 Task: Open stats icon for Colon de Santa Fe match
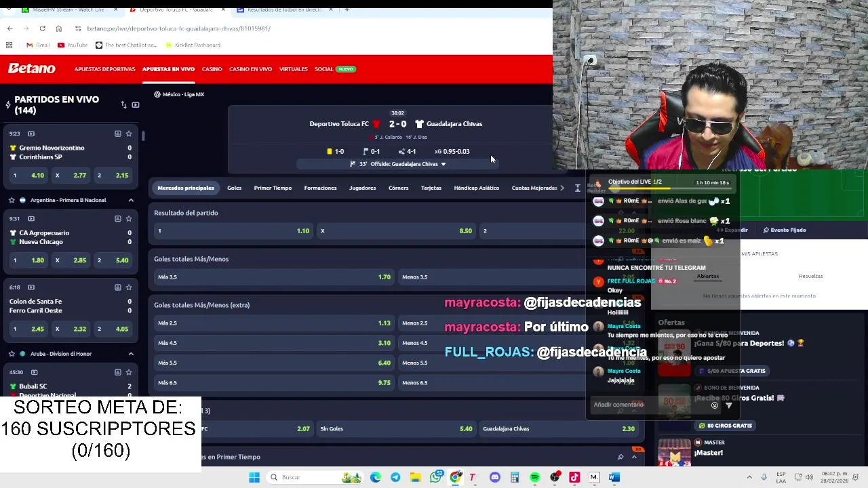point(117,287)
